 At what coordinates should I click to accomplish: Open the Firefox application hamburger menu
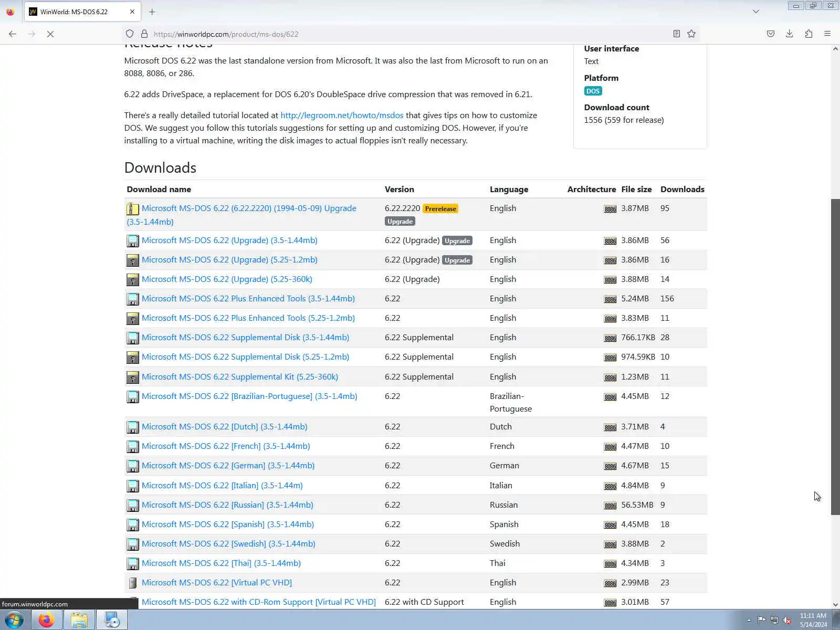(827, 34)
